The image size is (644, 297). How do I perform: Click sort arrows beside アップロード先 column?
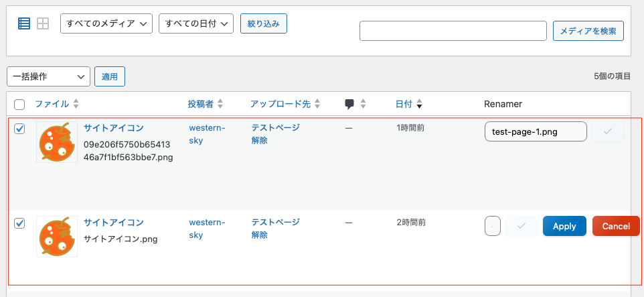pos(317,104)
